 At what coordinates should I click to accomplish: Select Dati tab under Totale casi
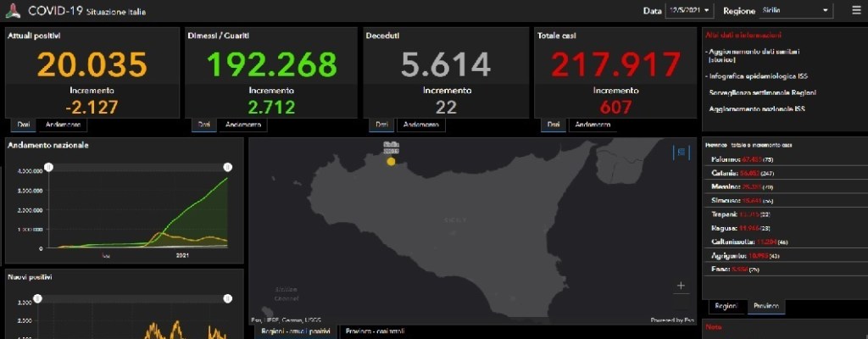point(553,125)
